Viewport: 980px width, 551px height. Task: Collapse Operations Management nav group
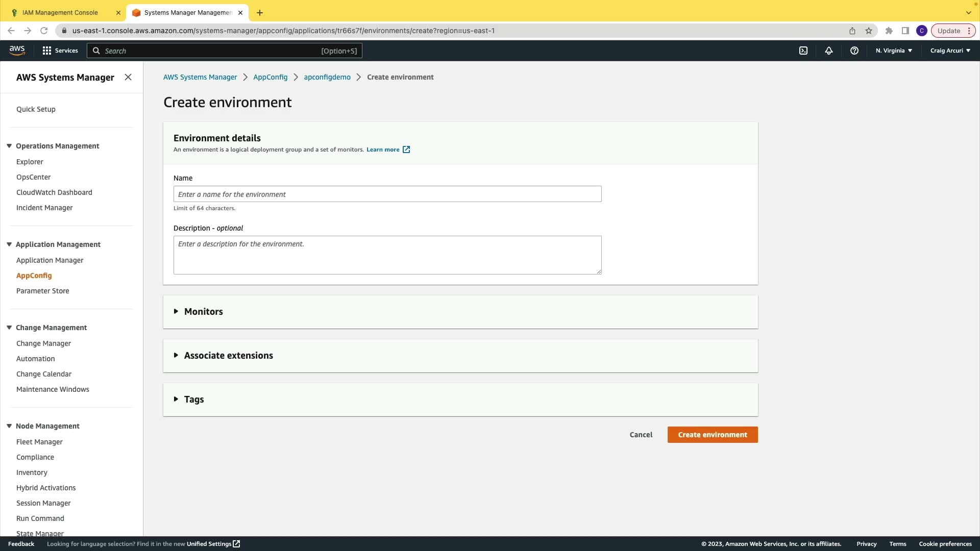(9, 146)
